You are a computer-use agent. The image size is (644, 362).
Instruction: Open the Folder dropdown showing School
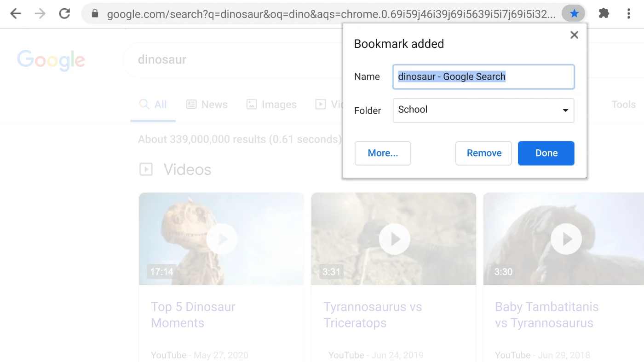pos(483,111)
